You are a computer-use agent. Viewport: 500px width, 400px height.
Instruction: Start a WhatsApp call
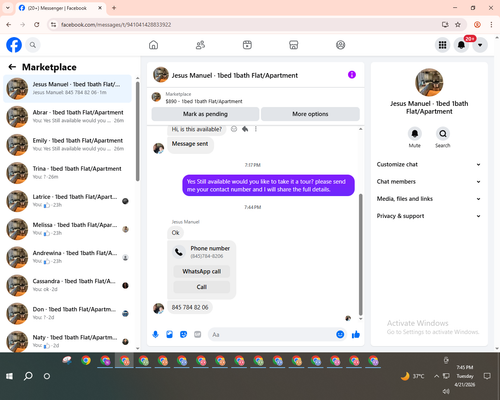point(202,271)
